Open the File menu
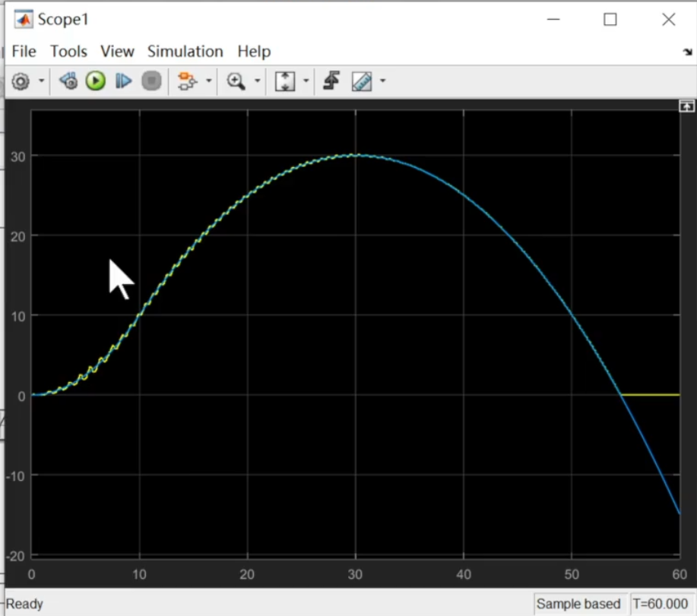Viewport: 697px width, 616px height. [24, 52]
